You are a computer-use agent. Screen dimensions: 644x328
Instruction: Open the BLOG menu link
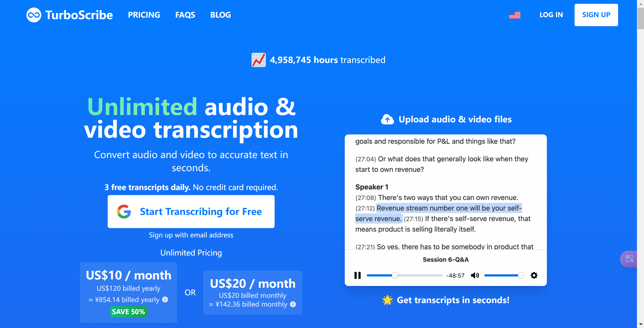coord(220,15)
